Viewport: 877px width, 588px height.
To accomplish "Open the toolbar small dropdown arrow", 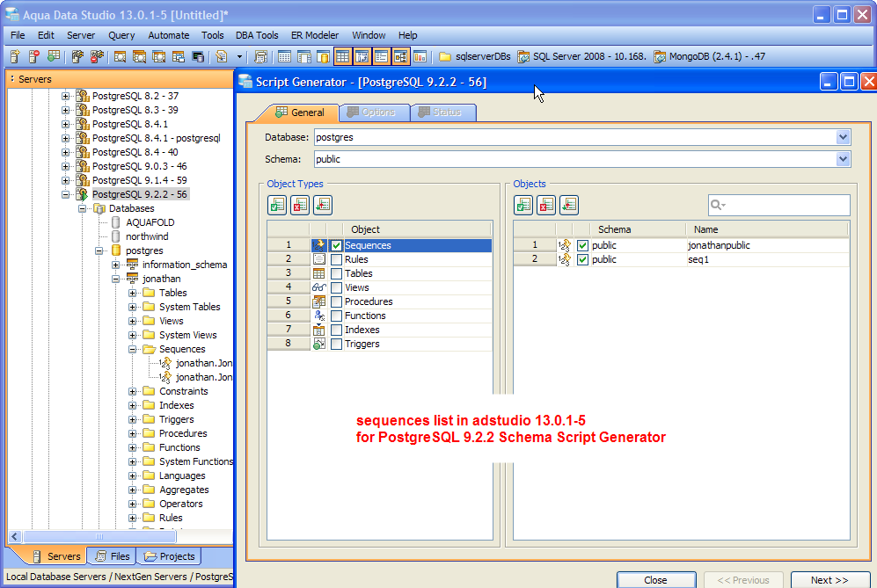I will [x=239, y=56].
